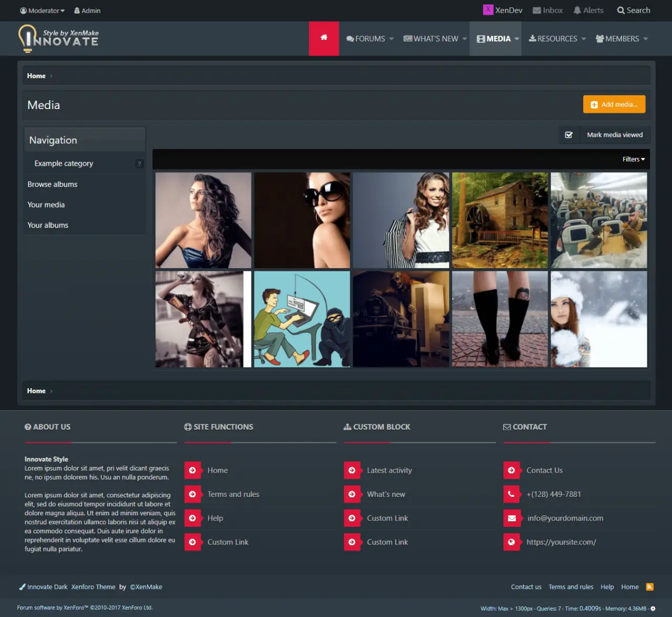Image resolution: width=672 pixels, height=617 pixels.
Task: Open Browse albums in Navigation sidebar
Action: (x=52, y=184)
